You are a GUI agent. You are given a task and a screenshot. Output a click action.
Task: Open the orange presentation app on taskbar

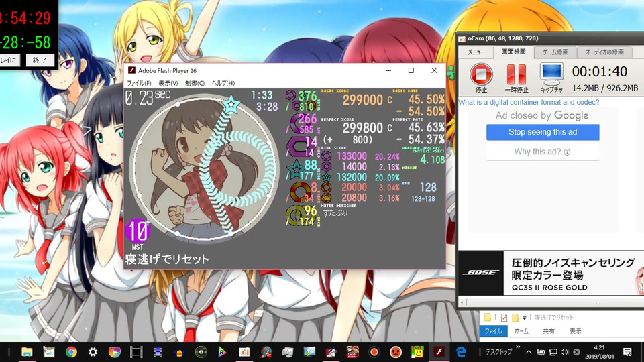point(244,352)
